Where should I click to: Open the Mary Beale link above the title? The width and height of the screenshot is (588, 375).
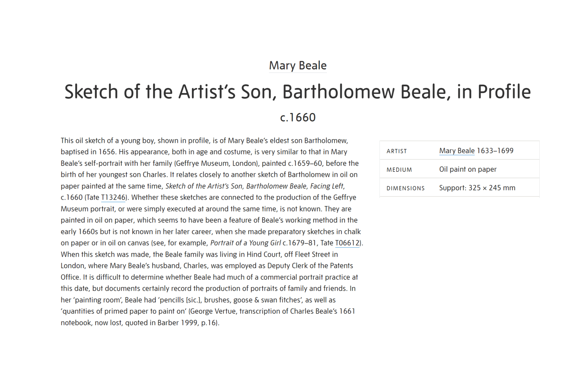[298, 65]
